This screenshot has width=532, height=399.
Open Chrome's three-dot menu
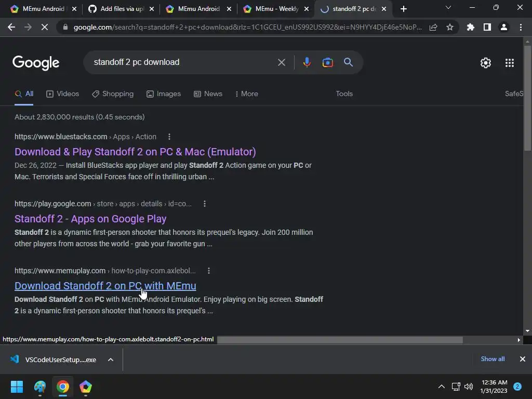pos(521,27)
